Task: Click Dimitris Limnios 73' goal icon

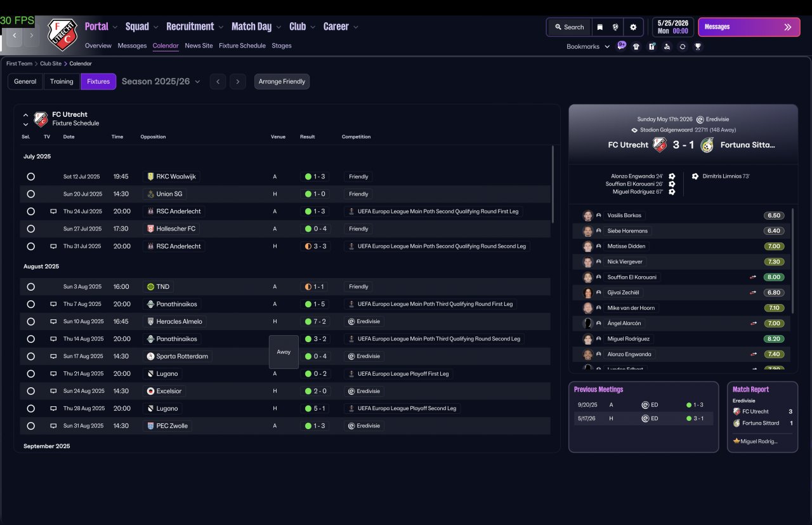Action: [x=695, y=176]
